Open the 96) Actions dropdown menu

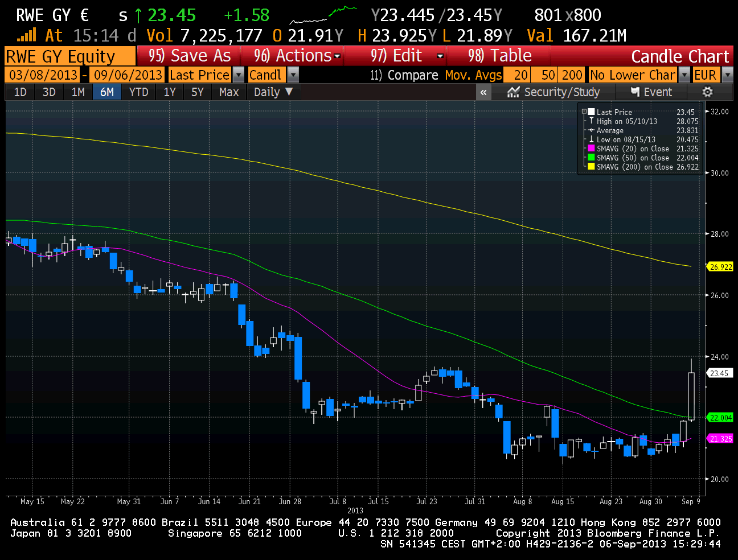pyautogui.click(x=297, y=56)
